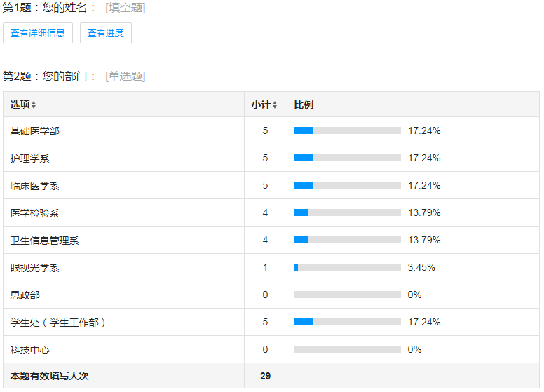Click the 卫生信息管理系 row label

(x=44, y=241)
